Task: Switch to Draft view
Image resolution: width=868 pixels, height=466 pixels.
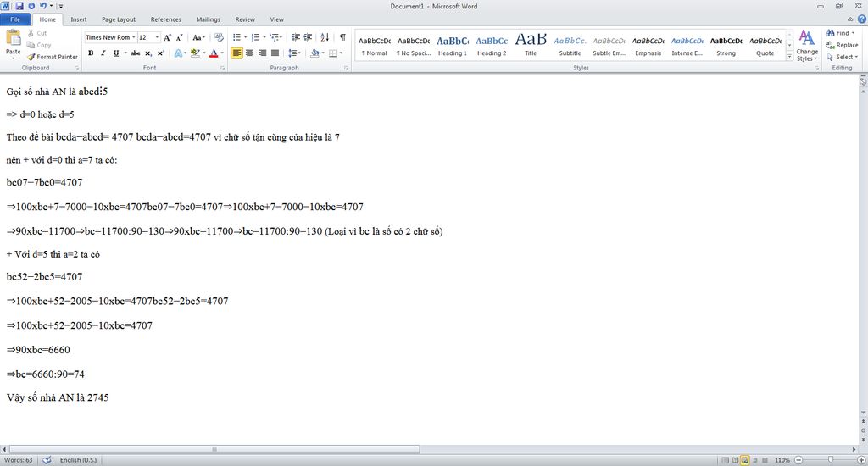Action: tap(765, 460)
